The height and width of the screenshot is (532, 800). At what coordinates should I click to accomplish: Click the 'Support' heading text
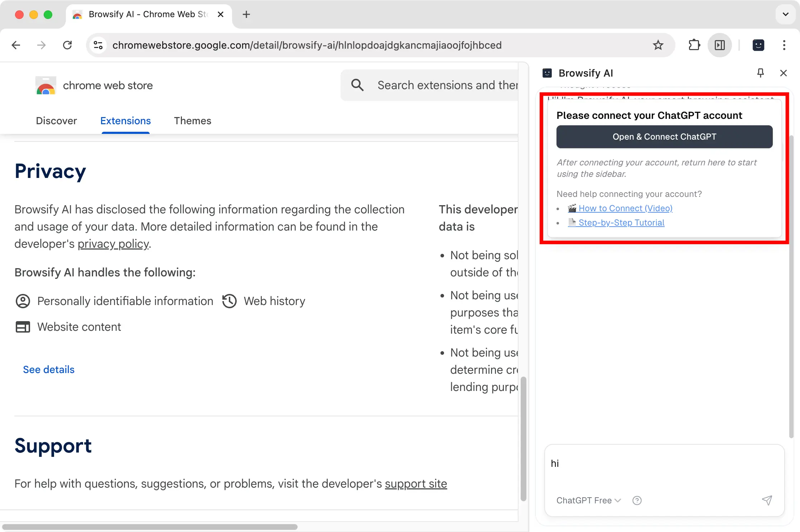pyautogui.click(x=53, y=446)
